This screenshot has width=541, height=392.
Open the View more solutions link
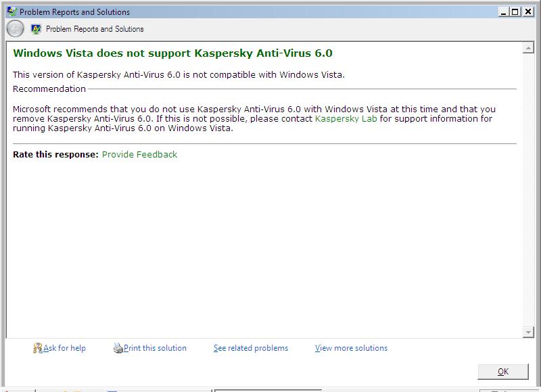click(x=351, y=348)
